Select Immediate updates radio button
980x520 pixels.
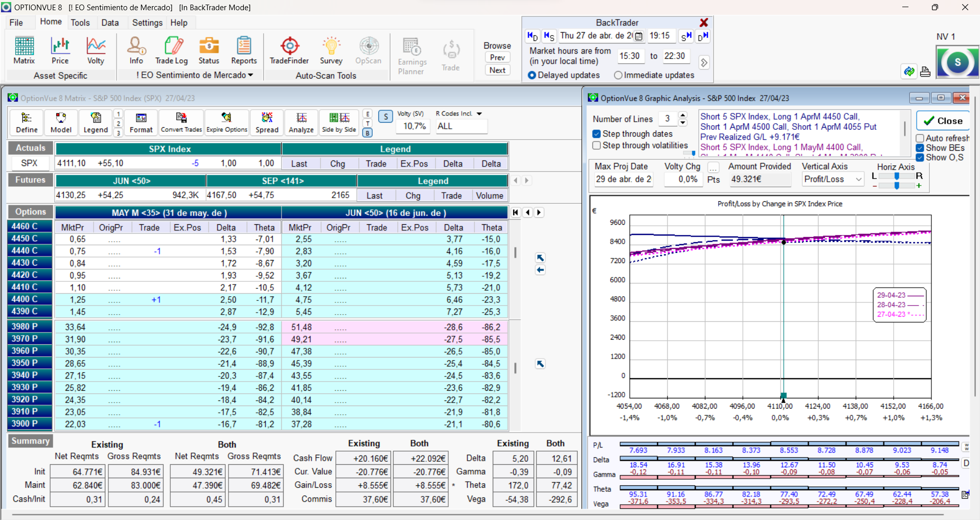[x=618, y=75]
